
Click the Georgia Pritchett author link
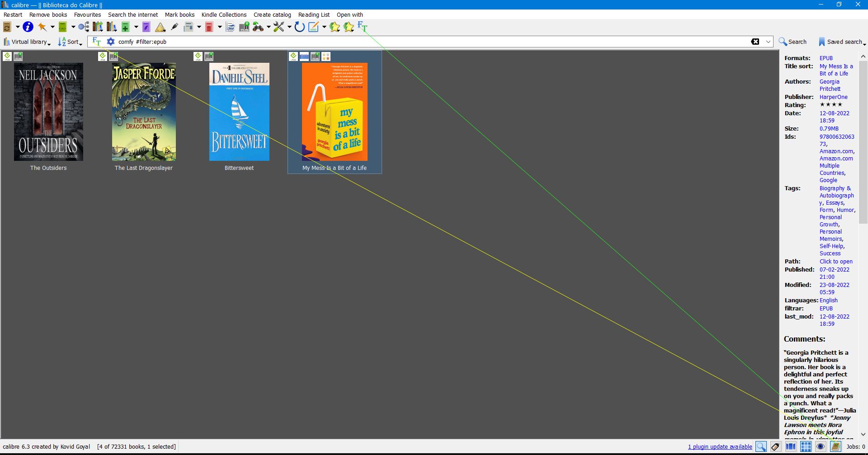point(830,85)
